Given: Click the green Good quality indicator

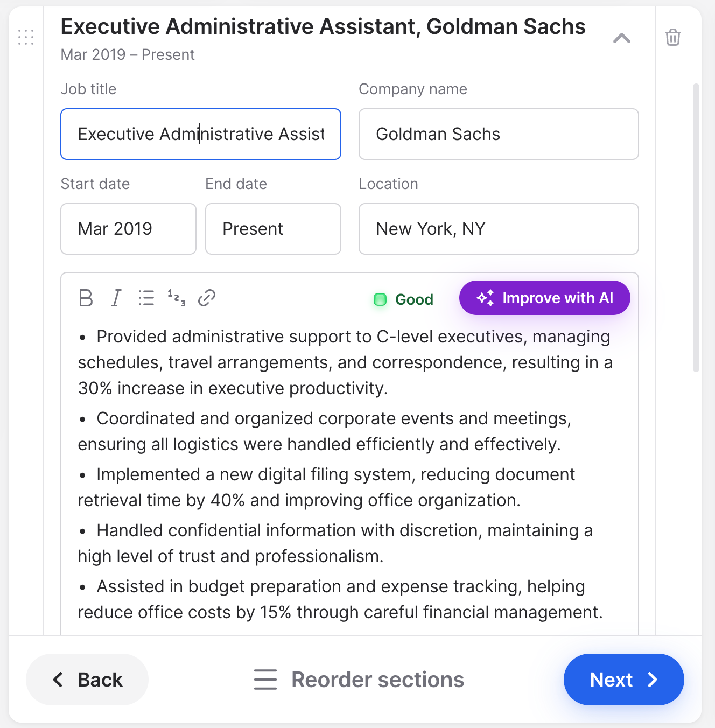Looking at the screenshot, I should pyautogui.click(x=404, y=299).
